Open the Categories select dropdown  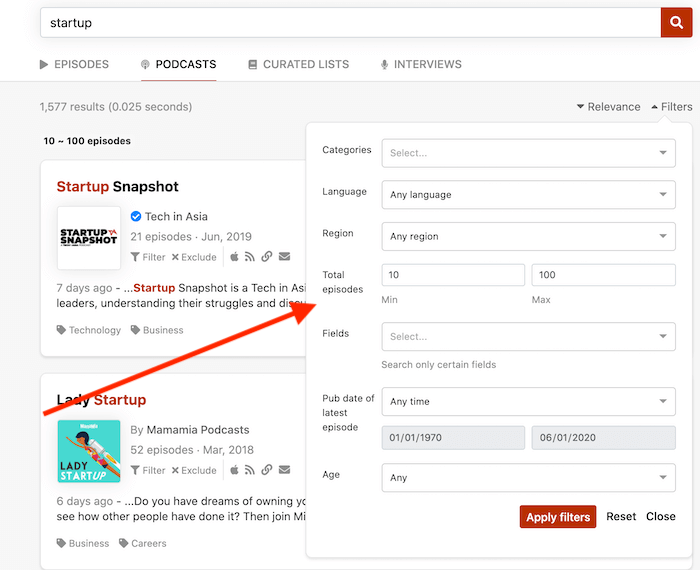(529, 153)
